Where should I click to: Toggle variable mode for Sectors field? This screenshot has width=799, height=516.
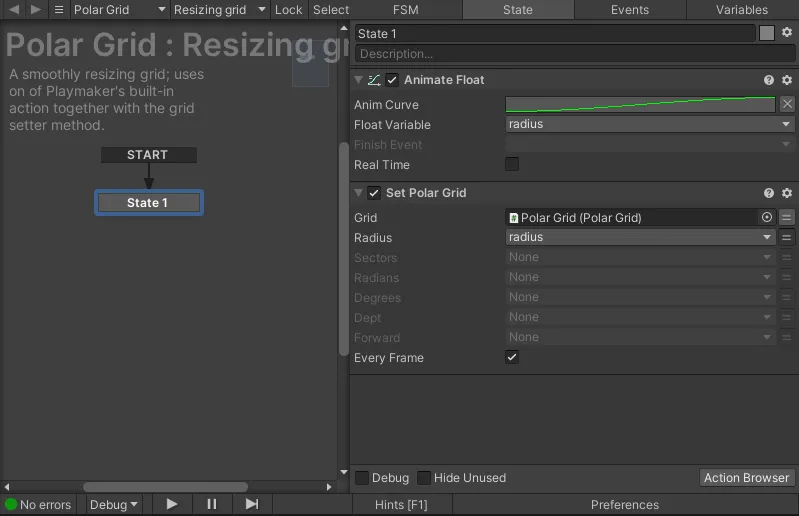(x=787, y=257)
